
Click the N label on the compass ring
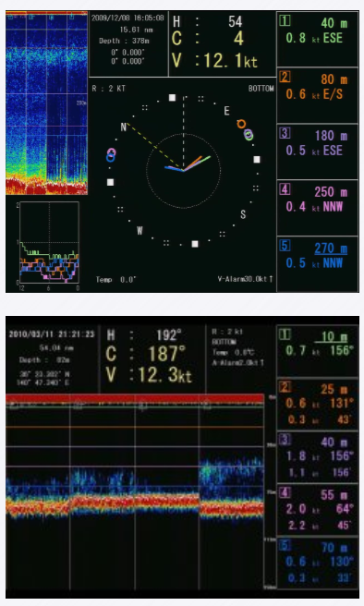pos(124,127)
